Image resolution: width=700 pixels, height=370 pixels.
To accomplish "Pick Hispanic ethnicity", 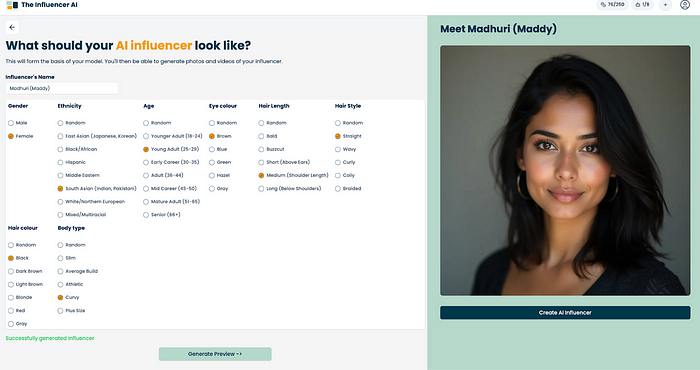I will (71, 162).
